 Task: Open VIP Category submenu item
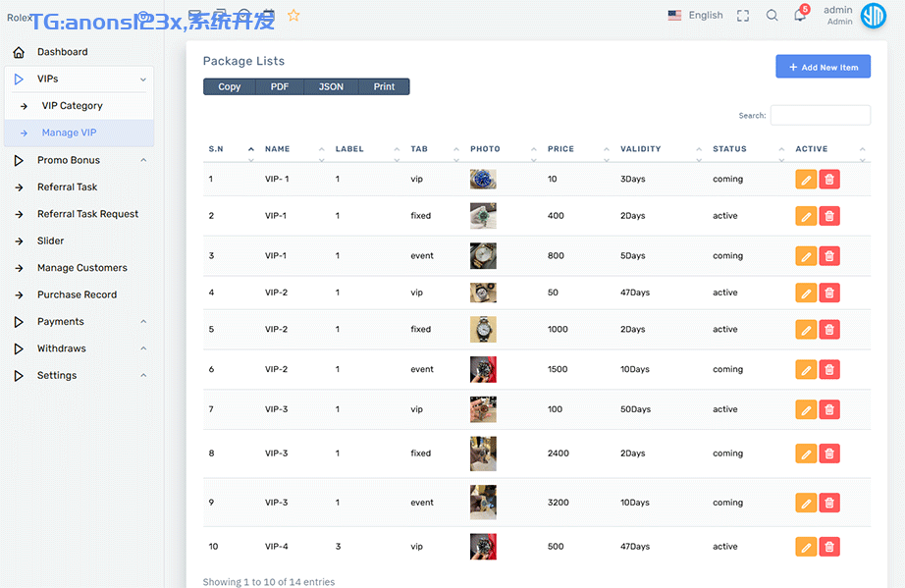coord(72,106)
